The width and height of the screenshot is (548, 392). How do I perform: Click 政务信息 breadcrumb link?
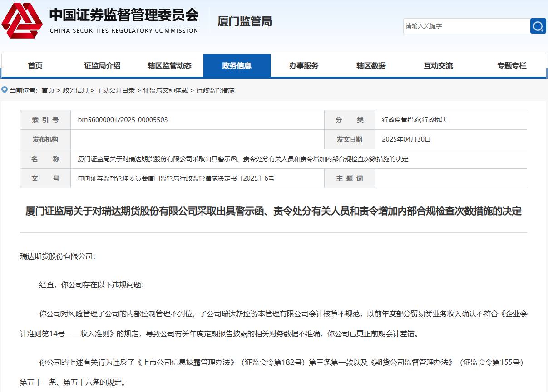point(75,90)
